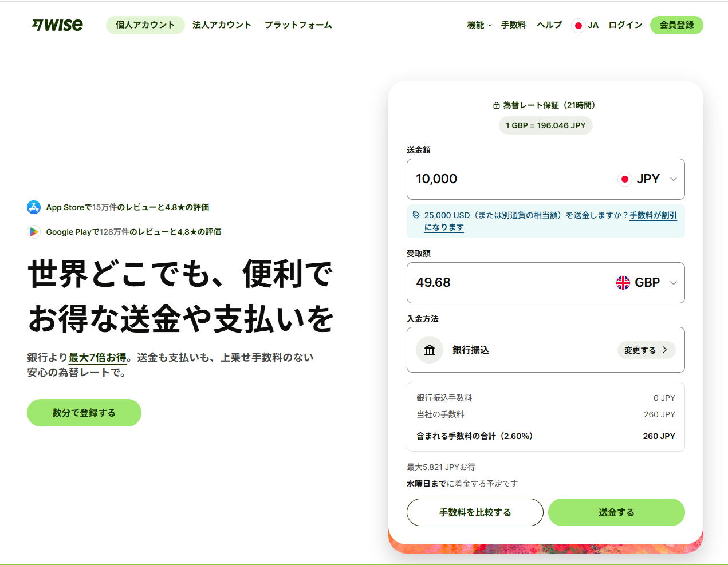Click the 0 JPY bank transfer fee value
Viewport: 728px width, 565px height.
664,398
